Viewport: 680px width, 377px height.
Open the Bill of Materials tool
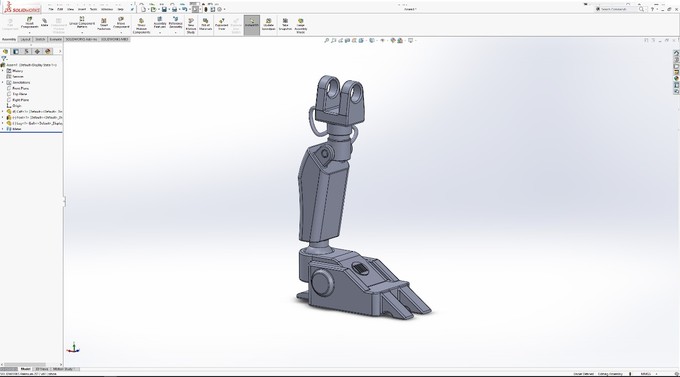pos(206,24)
